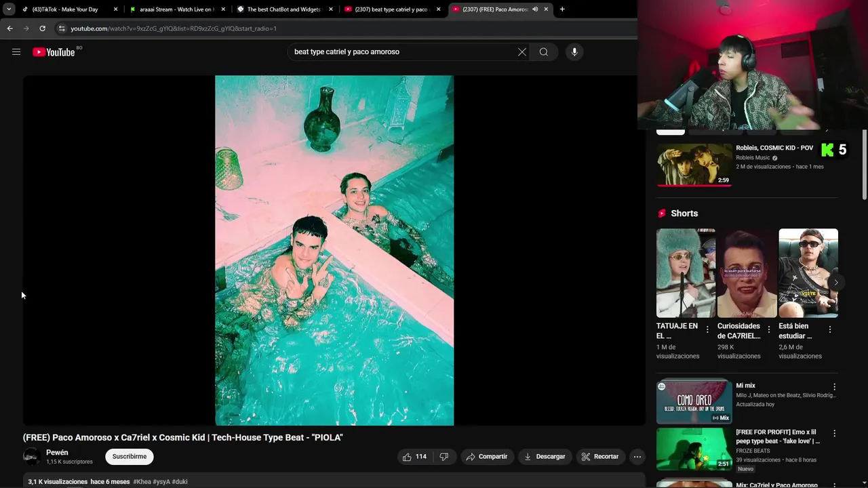868x488 pixels.
Task: Open the Está bien estudiar short thumbnail
Action: click(808, 272)
